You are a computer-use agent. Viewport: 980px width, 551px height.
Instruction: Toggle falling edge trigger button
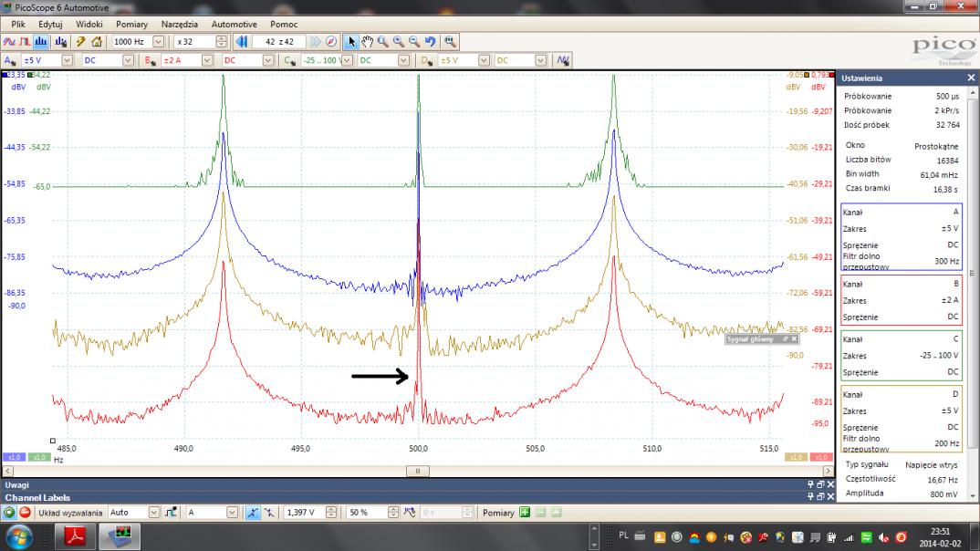pos(269,513)
